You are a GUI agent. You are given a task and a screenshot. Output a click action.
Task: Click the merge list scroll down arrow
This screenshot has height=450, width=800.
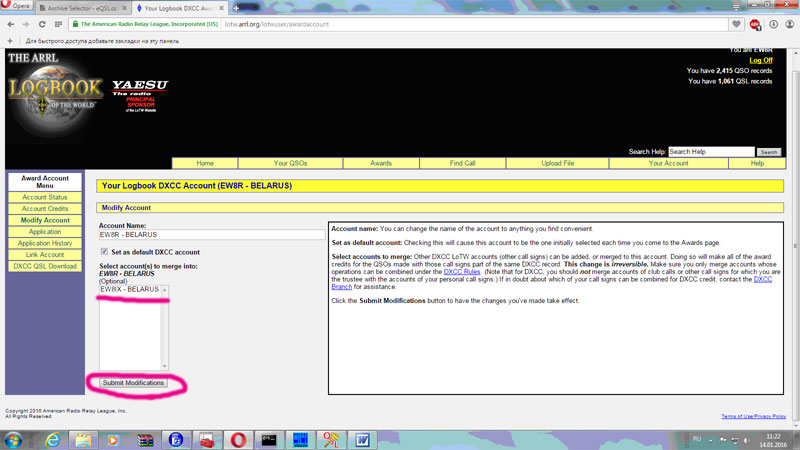(x=165, y=366)
